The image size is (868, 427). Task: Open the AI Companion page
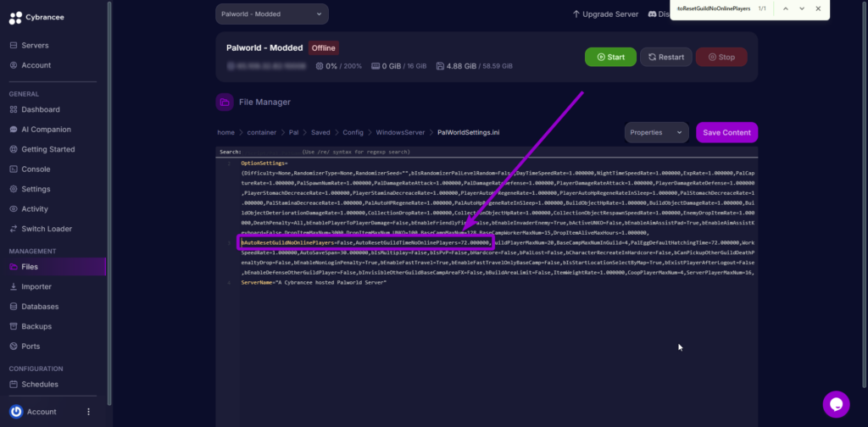click(x=46, y=130)
